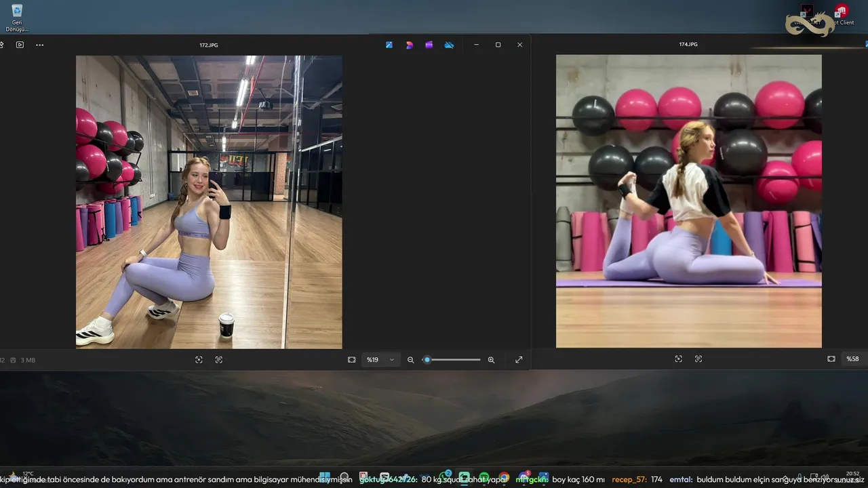Open Spotify from the taskbar
This screenshot has height=488, width=868.
(x=484, y=478)
